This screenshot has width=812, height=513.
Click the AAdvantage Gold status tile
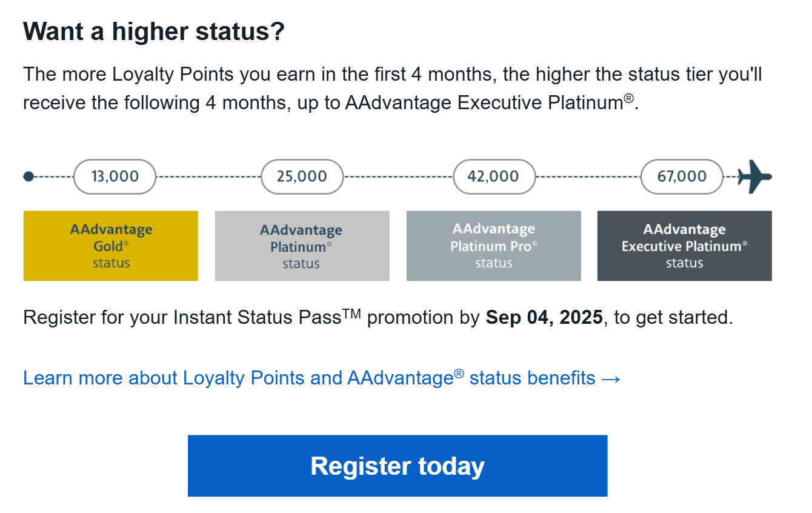point(111,246)
